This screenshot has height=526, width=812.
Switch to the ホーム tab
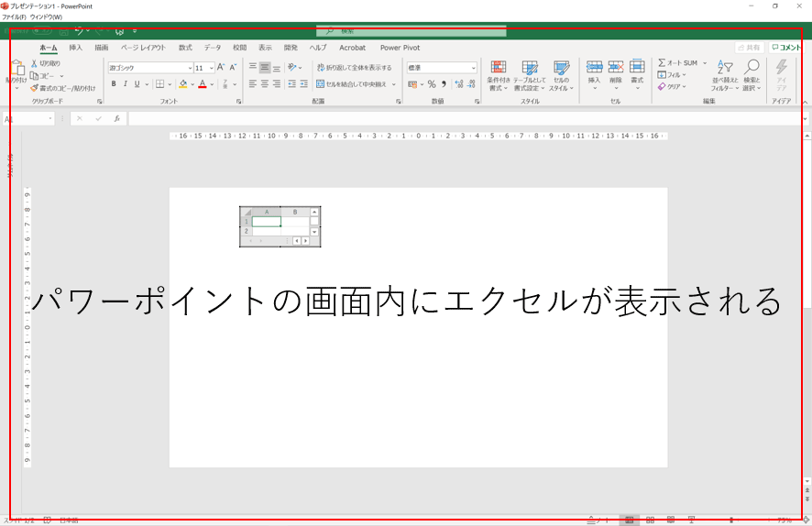click(x=49, y=48)
